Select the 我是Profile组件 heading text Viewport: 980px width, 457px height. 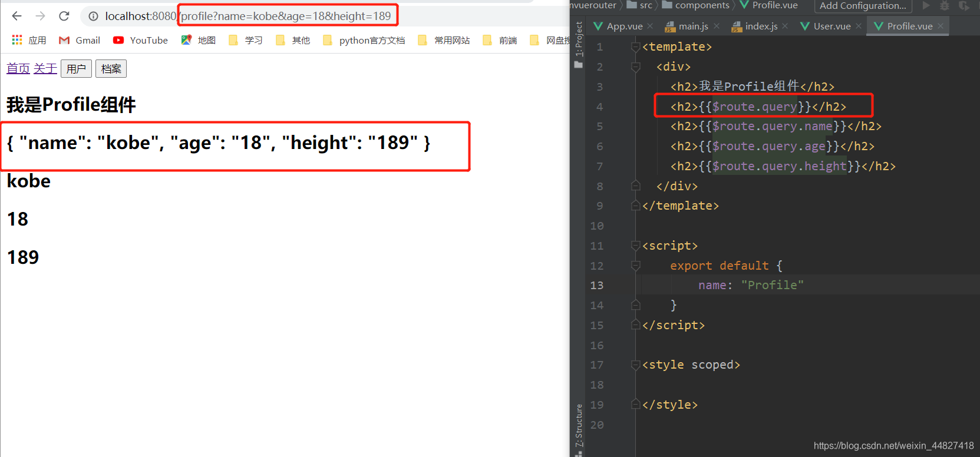(71, 105)
